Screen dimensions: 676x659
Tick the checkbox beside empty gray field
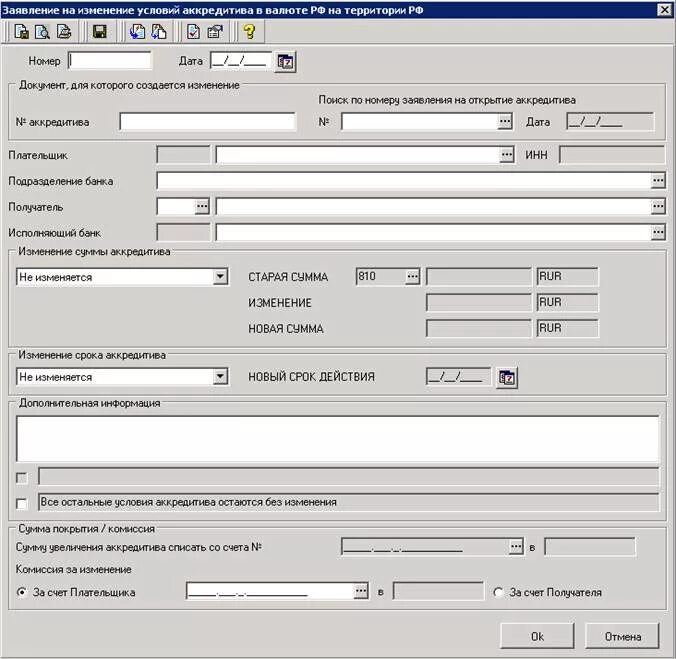point(21,478)
